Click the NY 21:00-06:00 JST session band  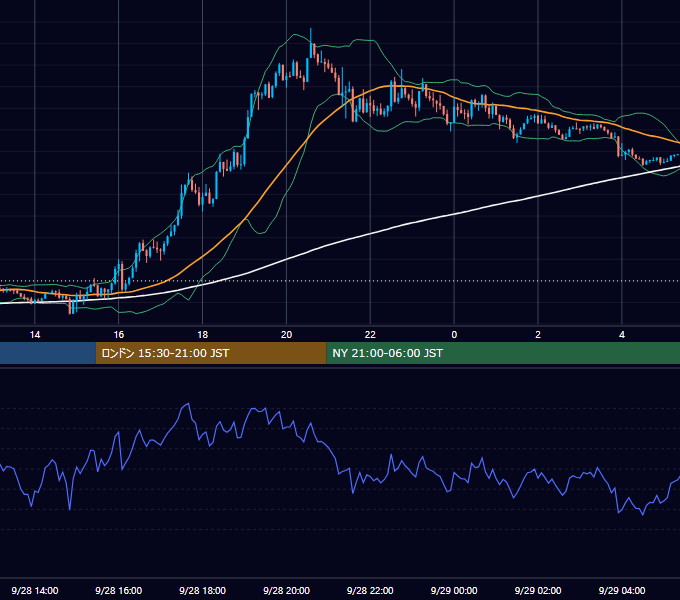(503, 353)
